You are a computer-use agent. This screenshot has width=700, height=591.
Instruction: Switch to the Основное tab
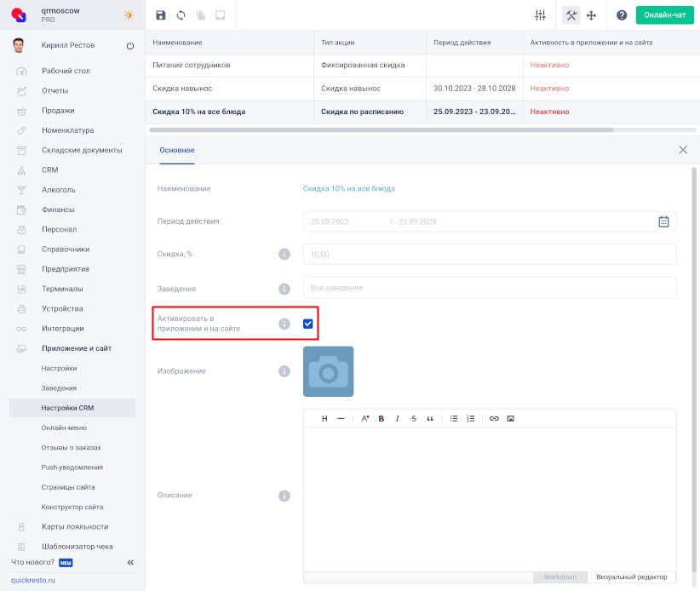pos(177,150)
